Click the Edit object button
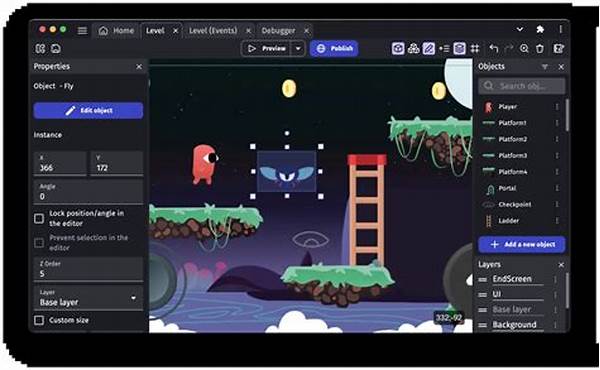Viewport: 600px width, 370px height. [88, 111]
